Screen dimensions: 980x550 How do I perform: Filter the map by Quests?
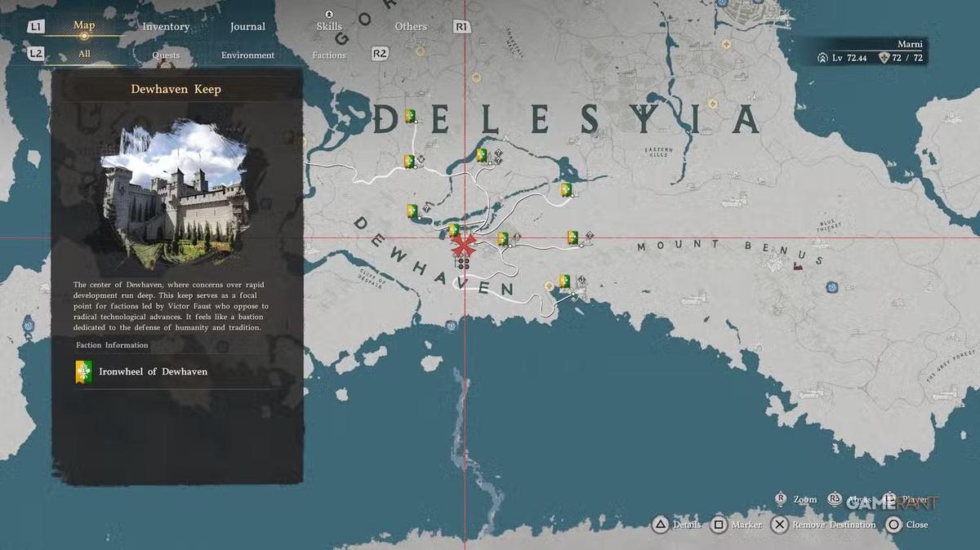tap(166, 55)
